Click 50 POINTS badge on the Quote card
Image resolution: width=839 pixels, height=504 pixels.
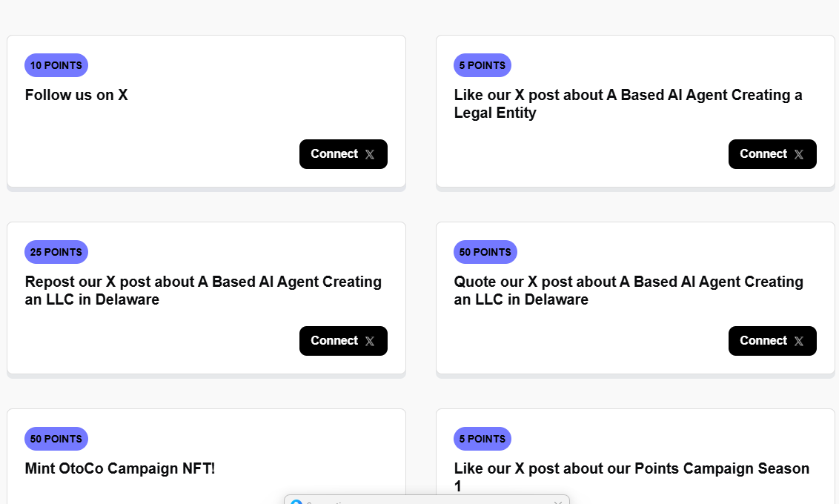click(485, 252)
